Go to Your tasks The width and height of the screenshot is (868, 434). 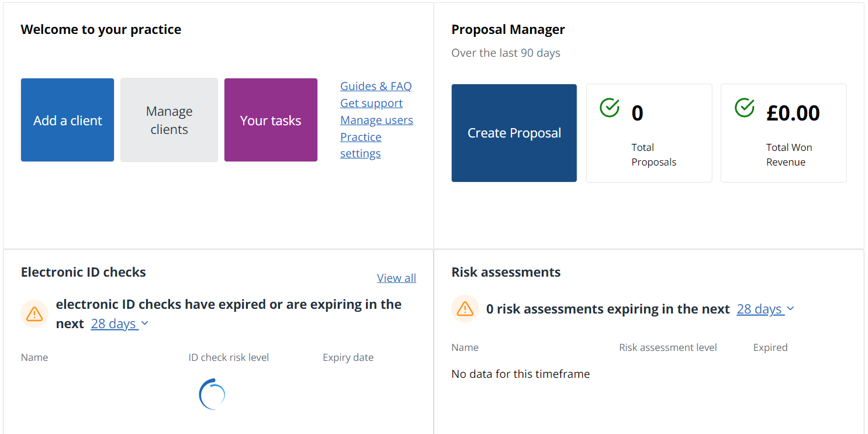[x=271, y=120]
